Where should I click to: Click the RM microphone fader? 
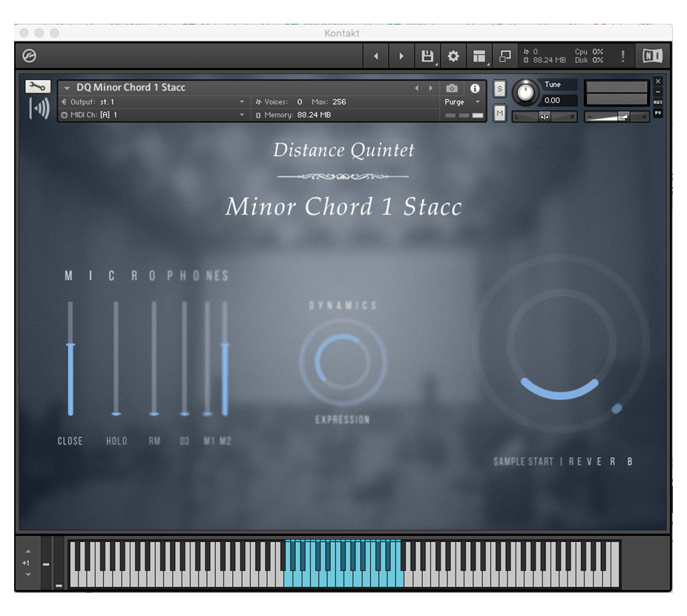coord(154,358)
